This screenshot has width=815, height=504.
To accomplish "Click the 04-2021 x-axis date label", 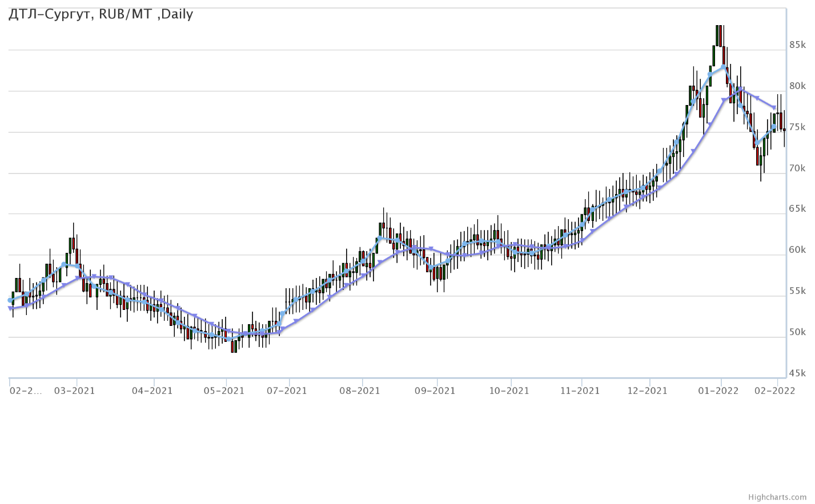I will tap(152, 391).
